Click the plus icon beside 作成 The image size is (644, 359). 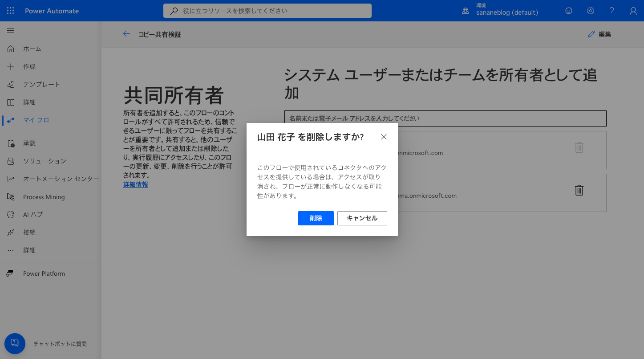pos(11,66)
